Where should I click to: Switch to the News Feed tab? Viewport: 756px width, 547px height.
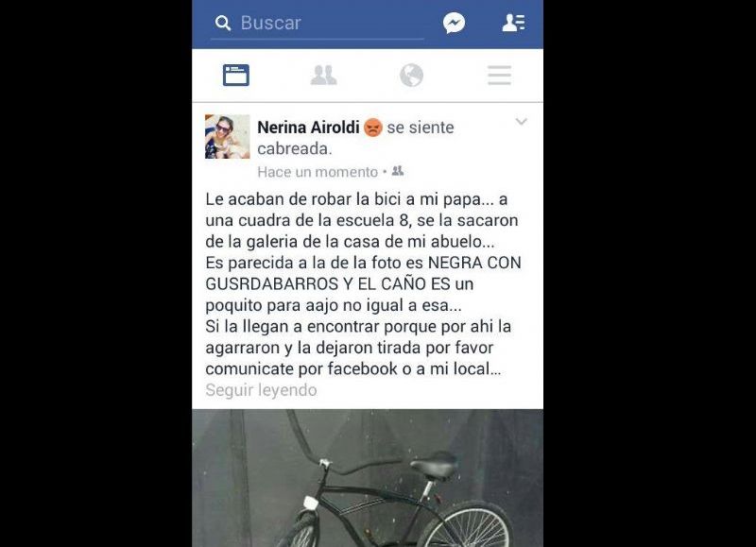pyautogui.click(x=236, y=76)
